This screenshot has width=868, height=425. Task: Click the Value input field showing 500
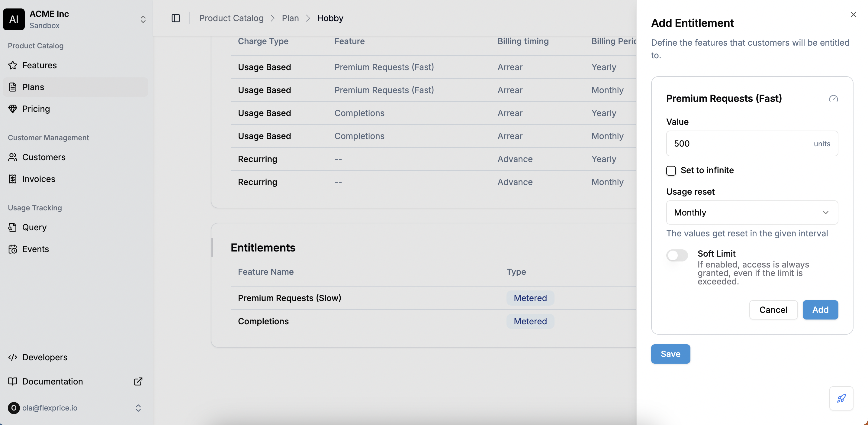pos(752,143)
